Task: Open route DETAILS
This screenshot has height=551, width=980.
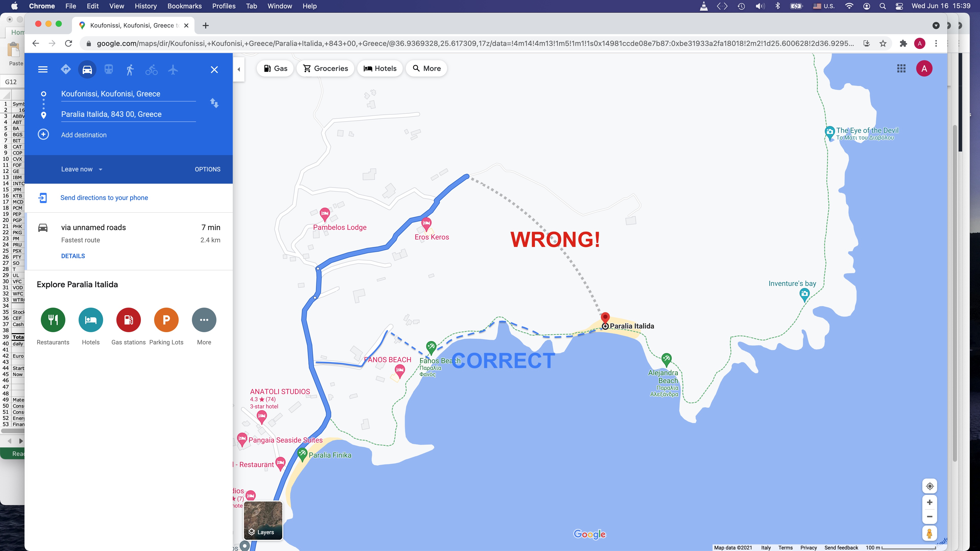Action: tap(73, 256)
